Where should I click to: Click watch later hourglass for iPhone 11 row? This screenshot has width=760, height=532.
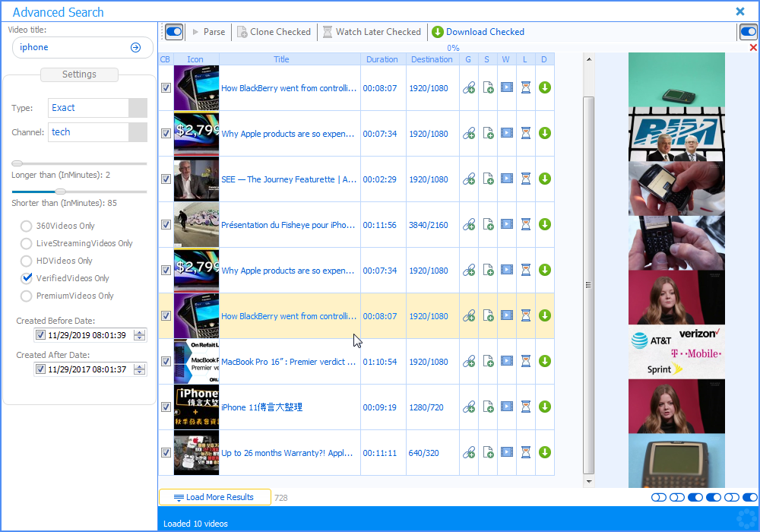click(526, 407)
